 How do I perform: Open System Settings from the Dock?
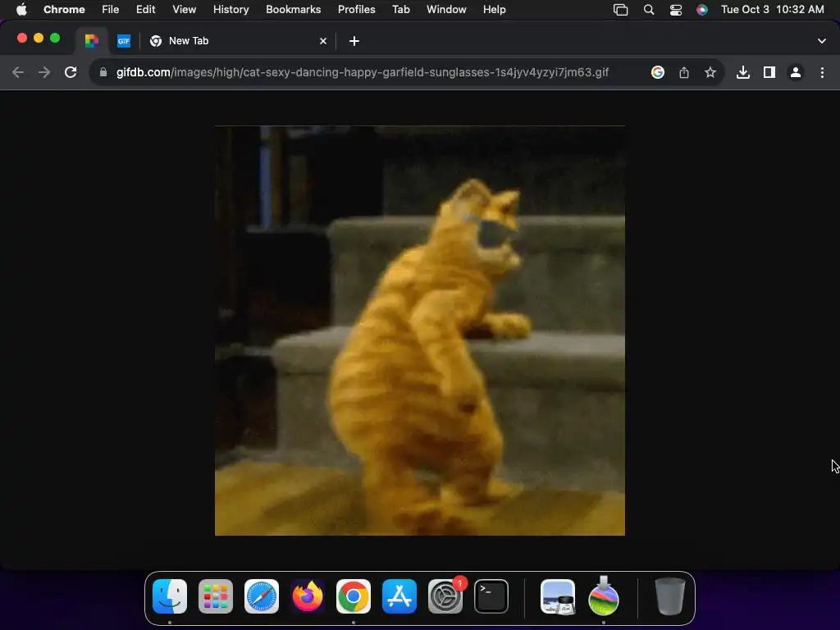[x=445, y=596]
